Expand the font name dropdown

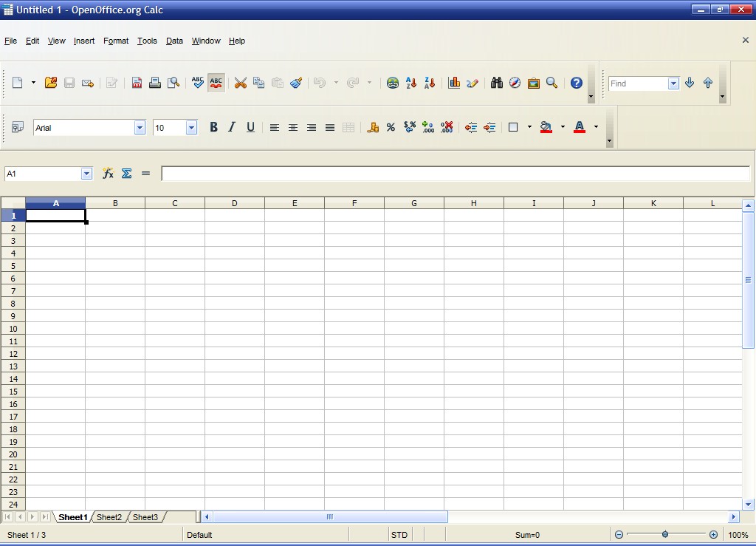140,128
